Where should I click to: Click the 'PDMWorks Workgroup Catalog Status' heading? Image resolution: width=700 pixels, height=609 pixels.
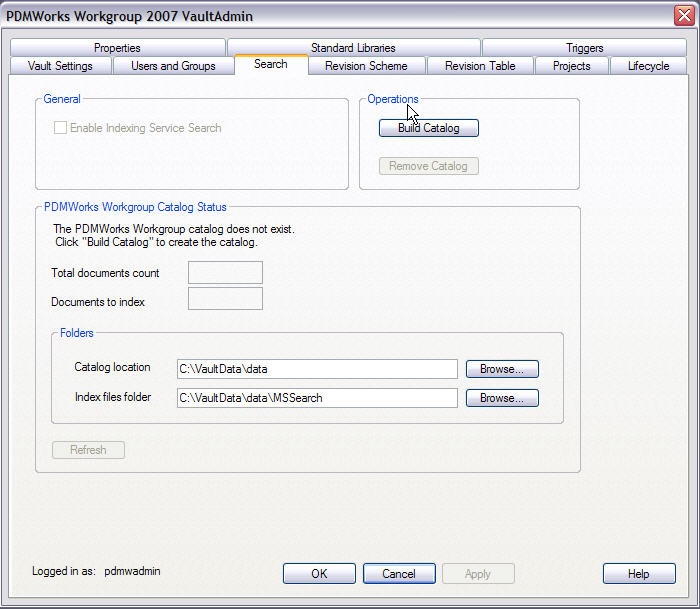coord(135,207)
